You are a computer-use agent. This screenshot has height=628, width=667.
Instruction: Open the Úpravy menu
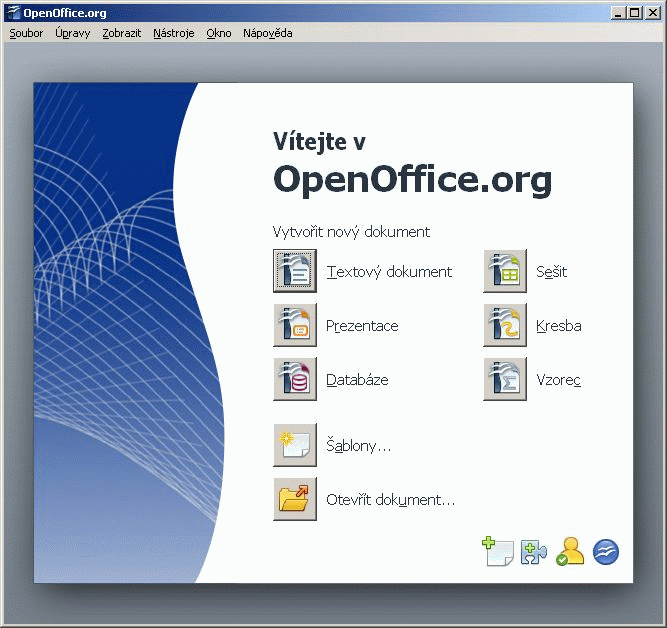coord(73,33)
